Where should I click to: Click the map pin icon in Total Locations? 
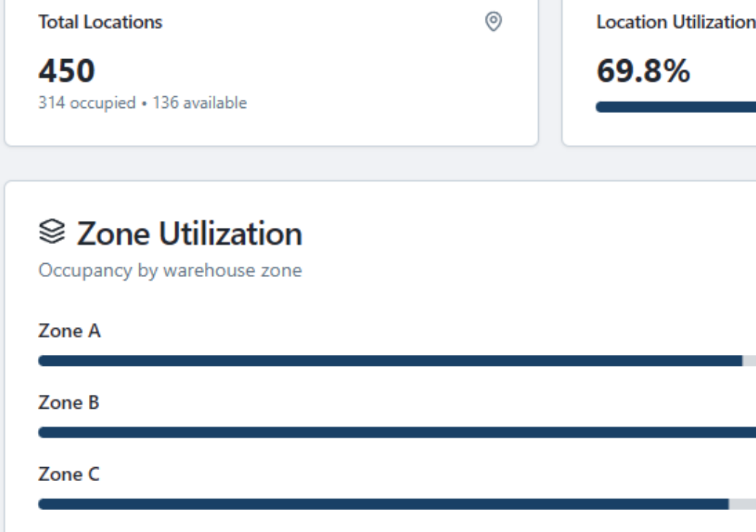[x=494, y=22]
